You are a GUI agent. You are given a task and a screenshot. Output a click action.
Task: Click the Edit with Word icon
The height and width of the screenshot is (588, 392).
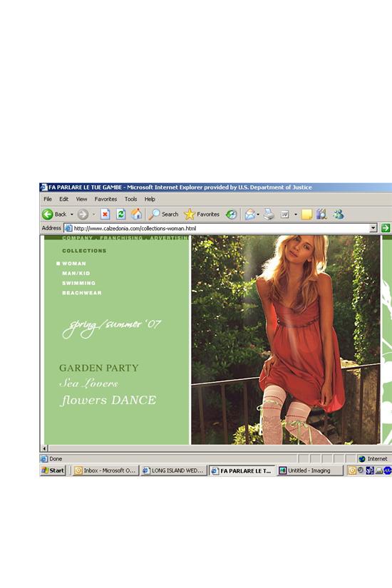pos(284,215)
